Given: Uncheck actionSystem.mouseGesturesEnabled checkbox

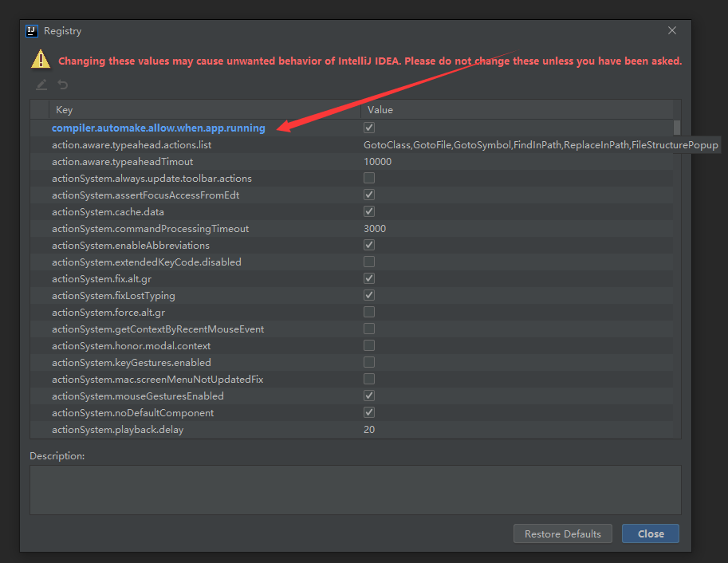Looking at the screenshot, I should [369, 396].
